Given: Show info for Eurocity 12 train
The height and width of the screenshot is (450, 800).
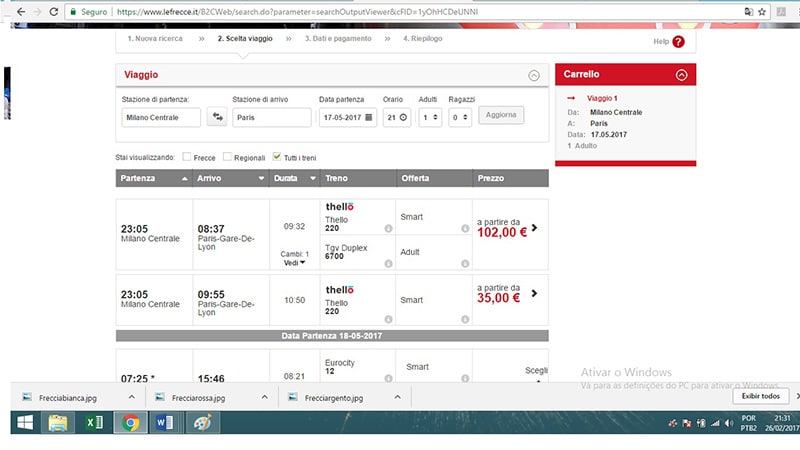Looking at the screenshot, I should click(388, 379).
